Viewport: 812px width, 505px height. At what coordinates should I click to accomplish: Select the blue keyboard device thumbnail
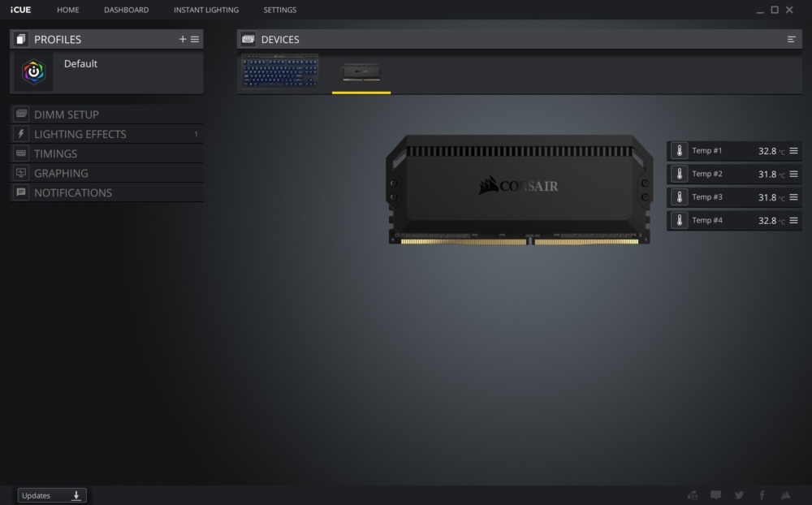[x=279, y=71]
